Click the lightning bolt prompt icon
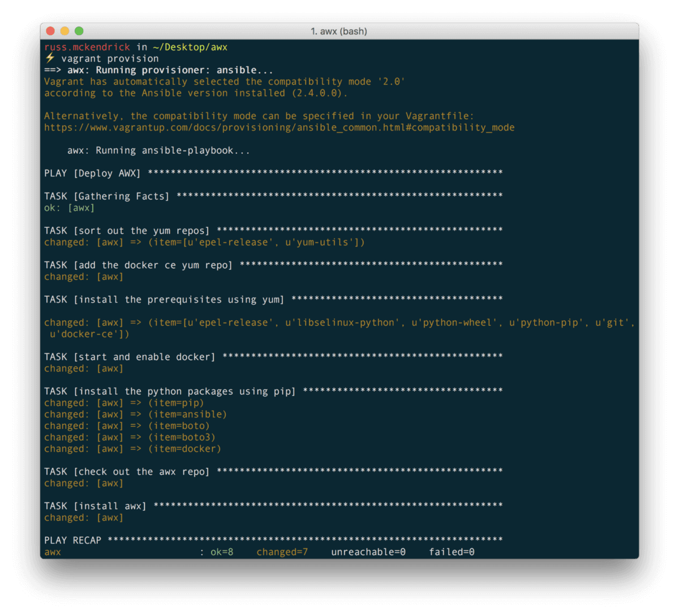 (x=50, y=59)
